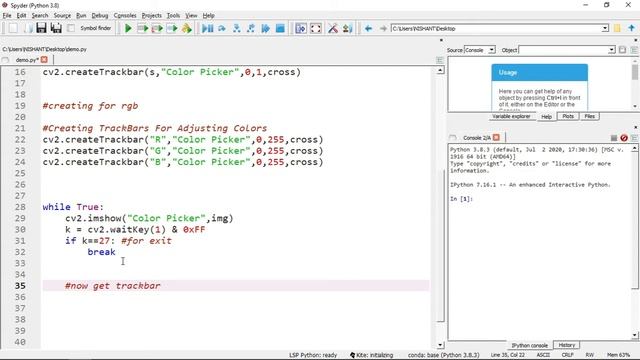Switch to the Help pane tab

point(546,117)
